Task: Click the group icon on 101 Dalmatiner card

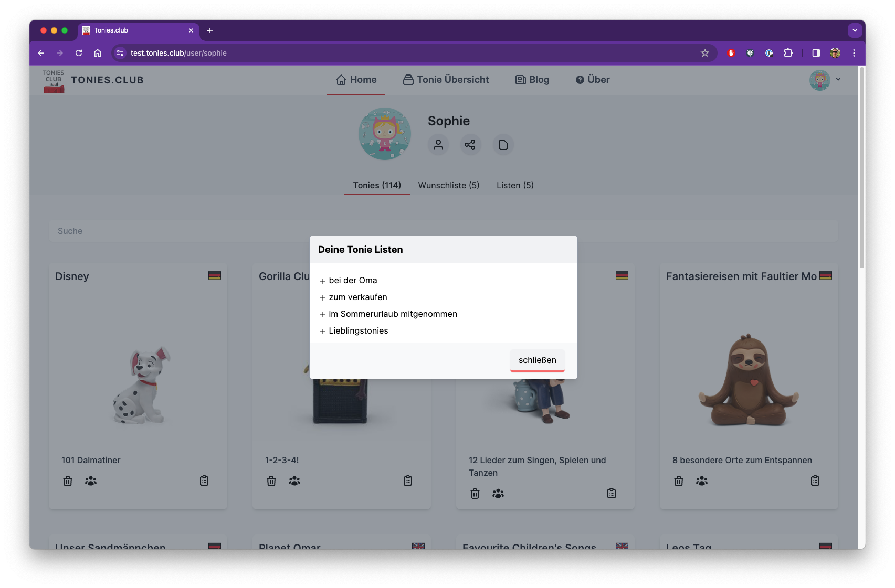Action: 91,481
